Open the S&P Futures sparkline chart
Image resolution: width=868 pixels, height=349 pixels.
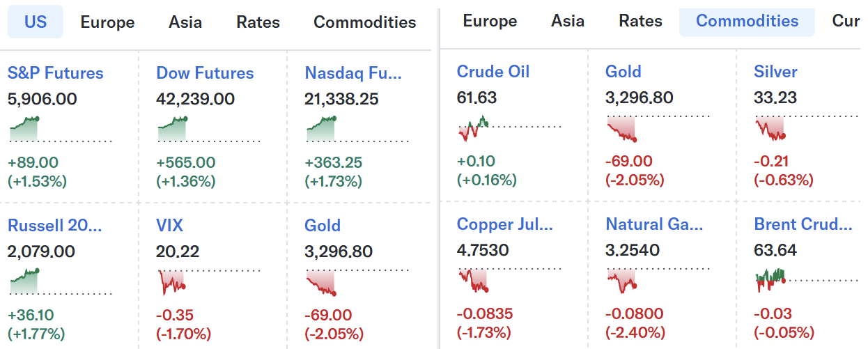[x=61, y=130]
